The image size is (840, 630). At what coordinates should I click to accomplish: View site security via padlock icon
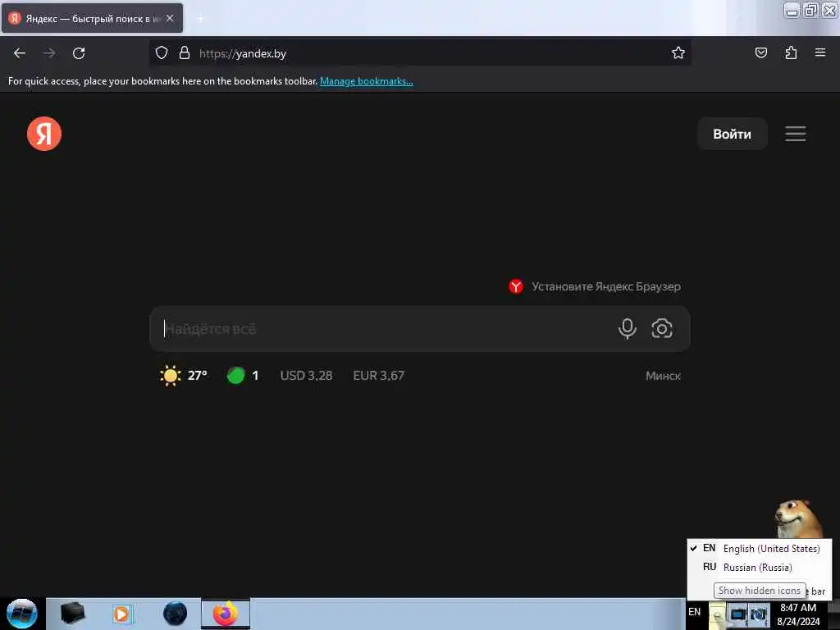[185, 52]
